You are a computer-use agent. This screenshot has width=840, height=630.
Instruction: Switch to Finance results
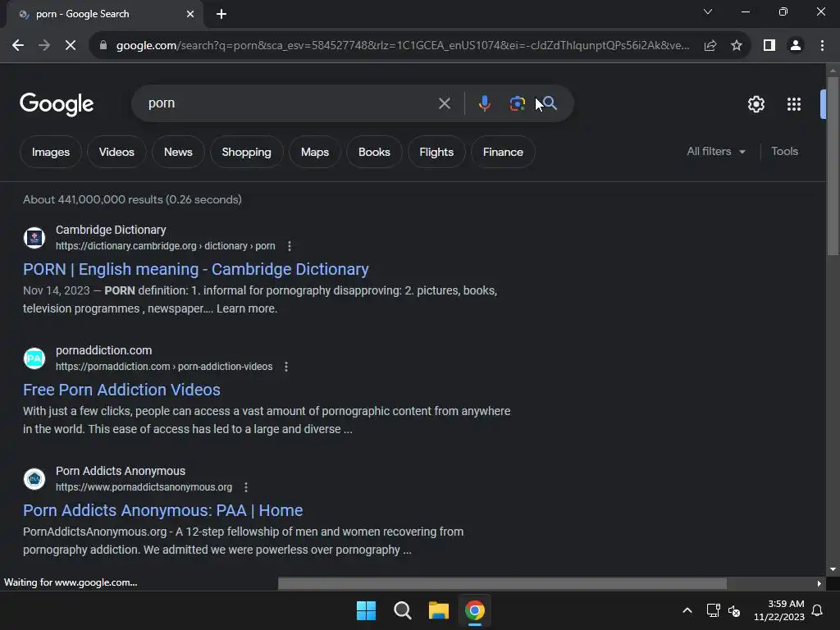coord(503,152)
